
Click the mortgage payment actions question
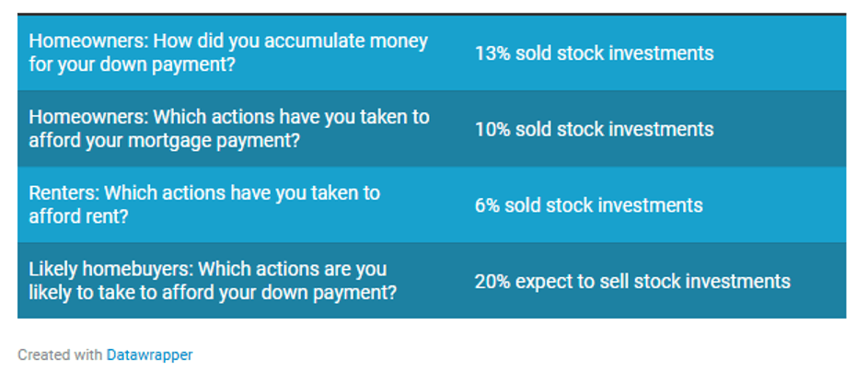[229, 129]
